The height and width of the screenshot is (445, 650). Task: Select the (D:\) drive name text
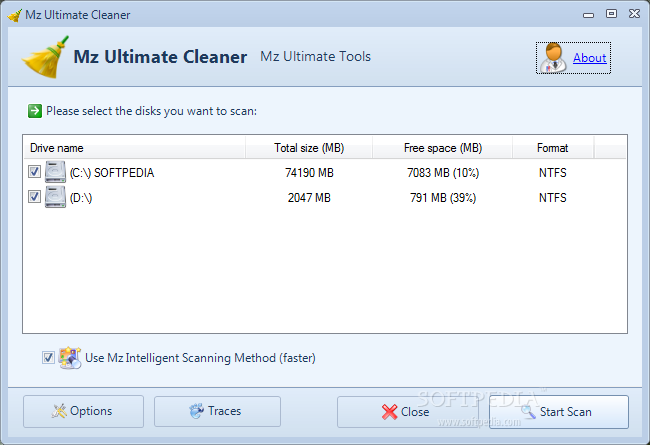(x=81, y=198)
